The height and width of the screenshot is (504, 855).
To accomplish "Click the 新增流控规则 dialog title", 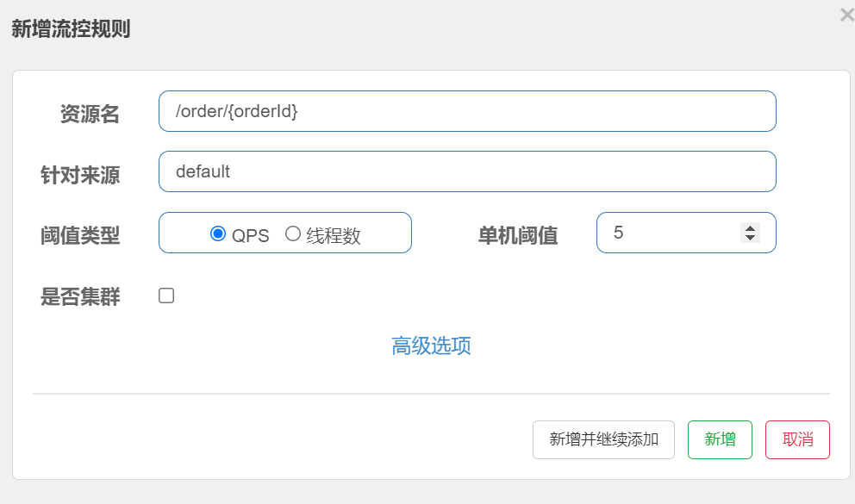I will (x=71, y=28).
